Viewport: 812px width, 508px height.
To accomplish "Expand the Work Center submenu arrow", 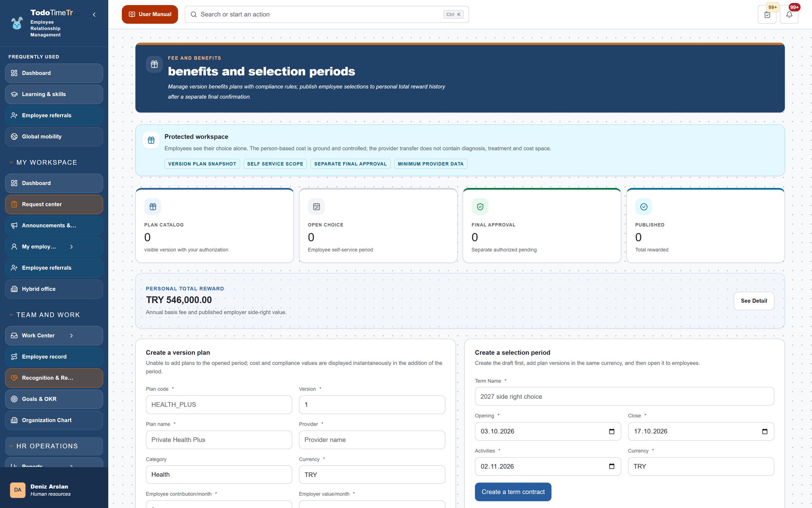I will (71, 336).
